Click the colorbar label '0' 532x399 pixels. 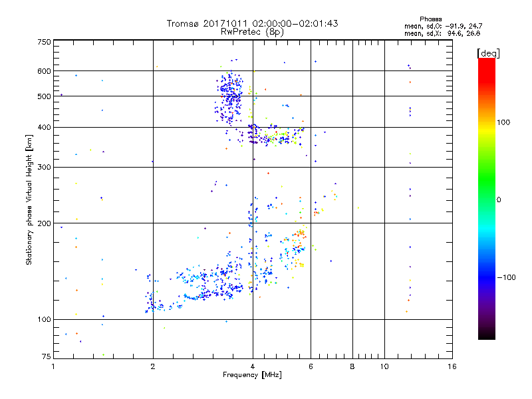(x=499, y=199)
